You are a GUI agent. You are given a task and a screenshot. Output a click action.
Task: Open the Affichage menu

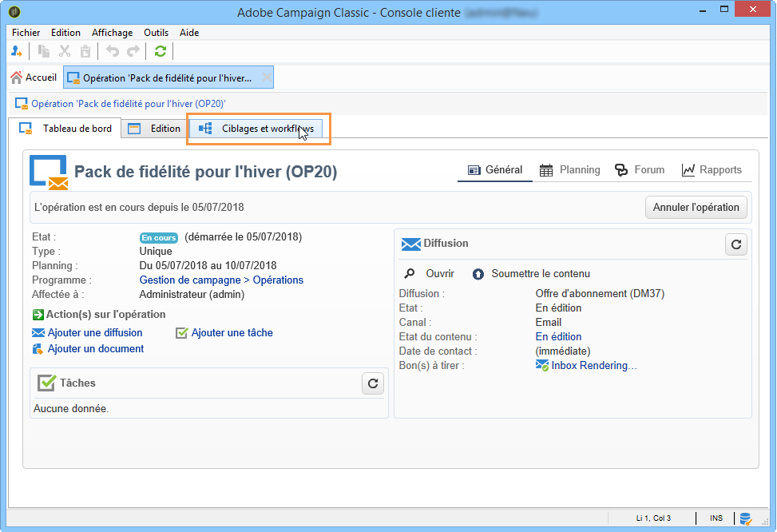tap(112, 33)
